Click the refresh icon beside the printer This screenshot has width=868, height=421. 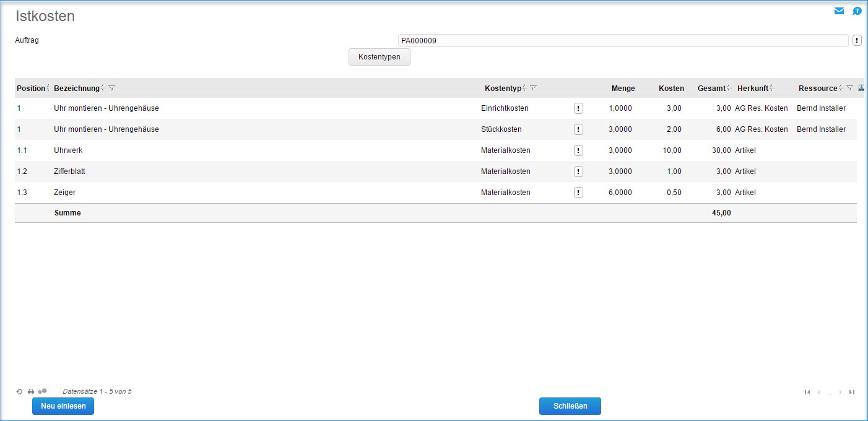coord(19,392)
